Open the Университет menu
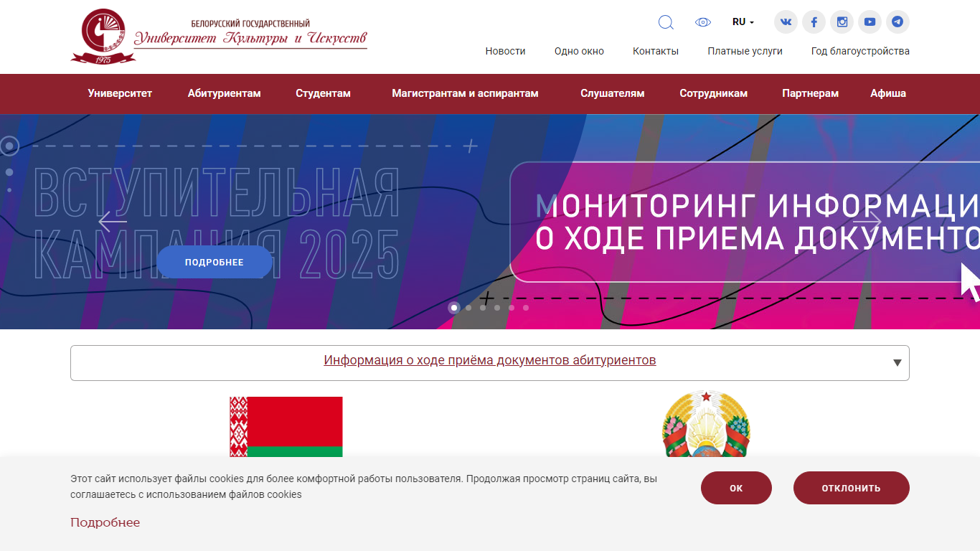 pos(120,93)
